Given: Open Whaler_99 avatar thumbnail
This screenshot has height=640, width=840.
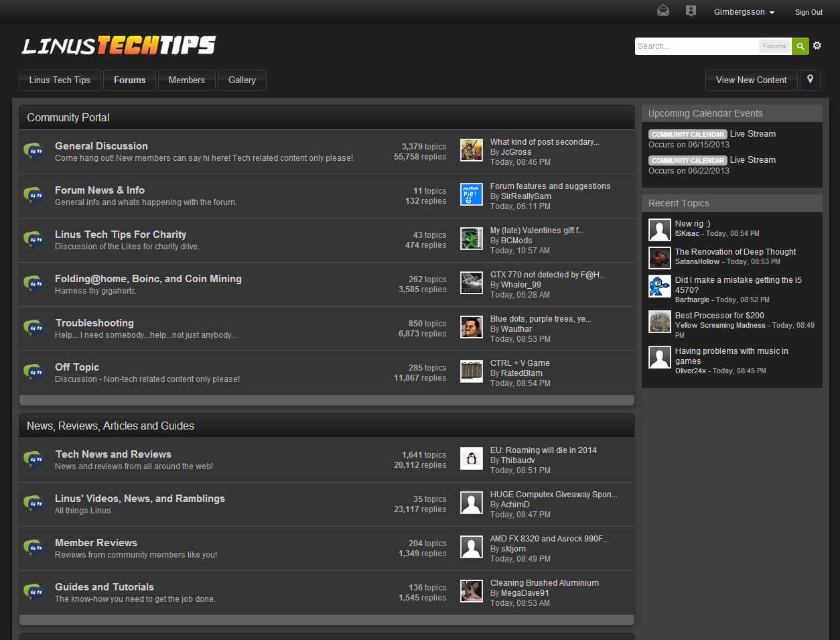Looking at the screenshot, I should (472, 283).
